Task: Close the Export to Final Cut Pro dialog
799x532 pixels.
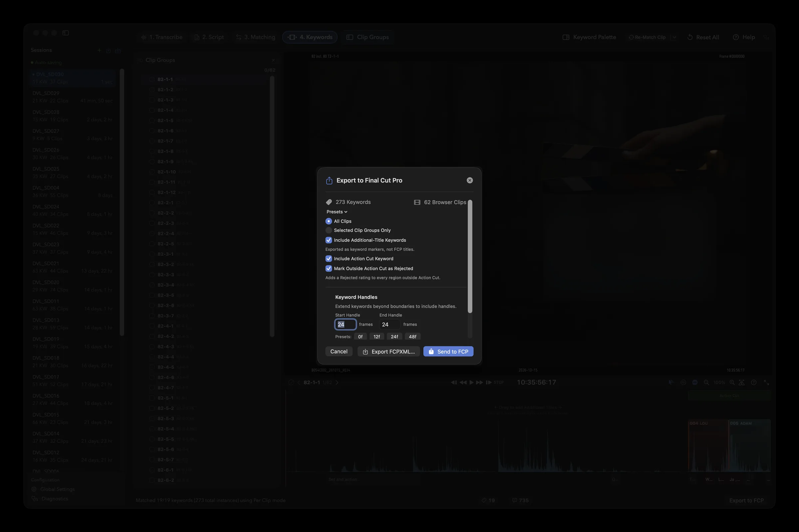Action: pos(469,180)
